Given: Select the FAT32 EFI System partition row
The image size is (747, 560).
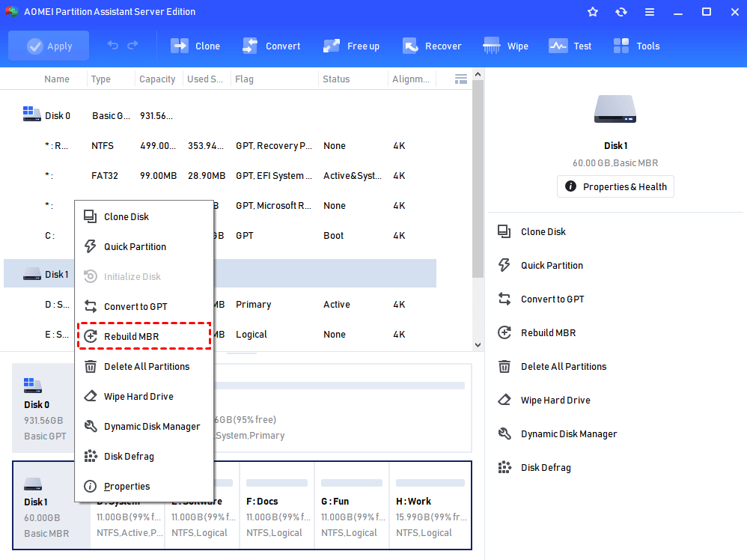Looking at the screenshot, I should point(219,176).
